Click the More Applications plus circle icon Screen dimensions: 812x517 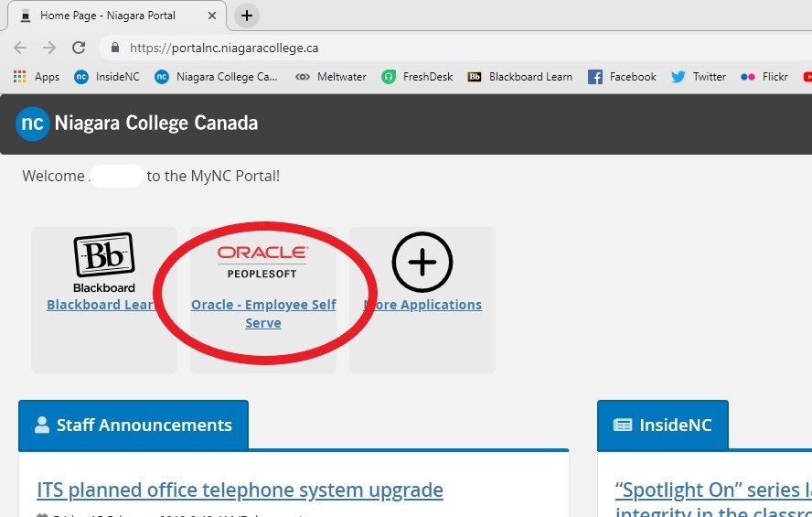(422, 262)
